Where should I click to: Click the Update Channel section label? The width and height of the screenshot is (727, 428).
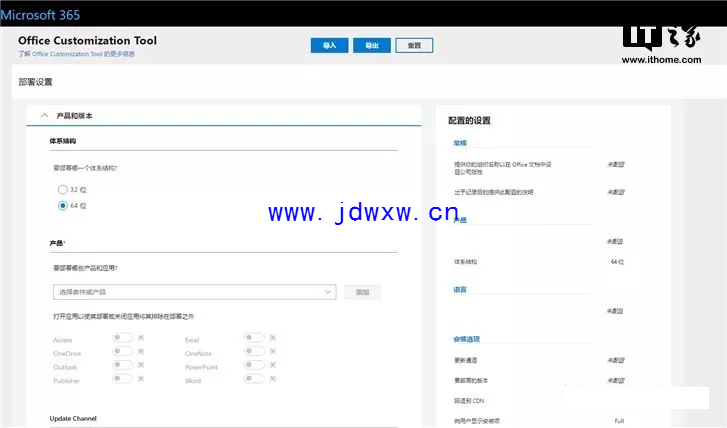(x=73, y=418)
